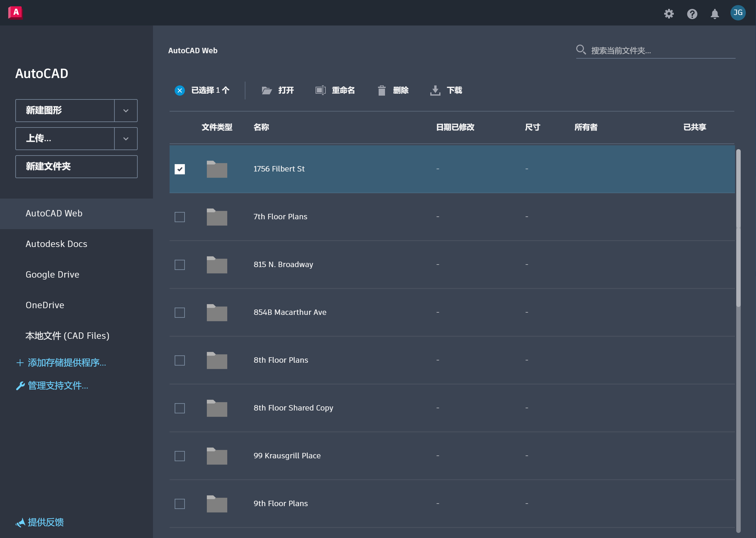Click the download arrow icon
The width and height of the screenshot is (756, 538).
[x=435, y=91]
